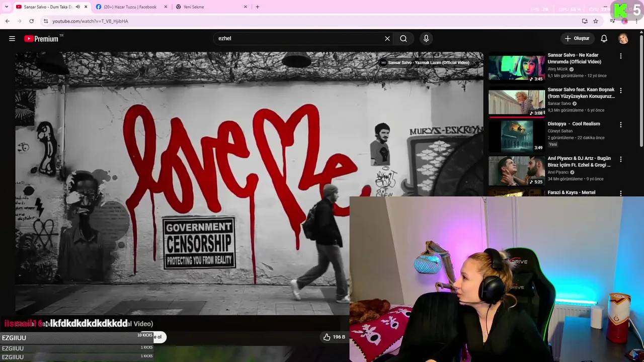
Task: Open title 'Distopya - Cool Realism'
Action: point(574,124)
